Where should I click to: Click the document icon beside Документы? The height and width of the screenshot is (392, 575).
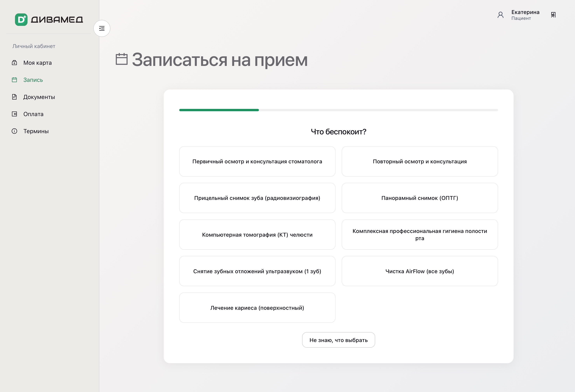click(x=14, y=97)
